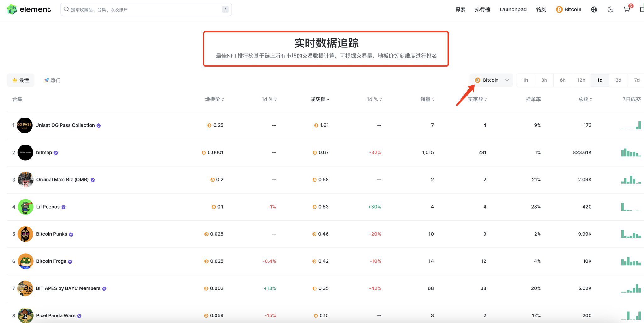Click the +30% change for Lil Peepos
Image resolution: width=644 pixels, height=323 pixels.
click(x=374, y=207)
